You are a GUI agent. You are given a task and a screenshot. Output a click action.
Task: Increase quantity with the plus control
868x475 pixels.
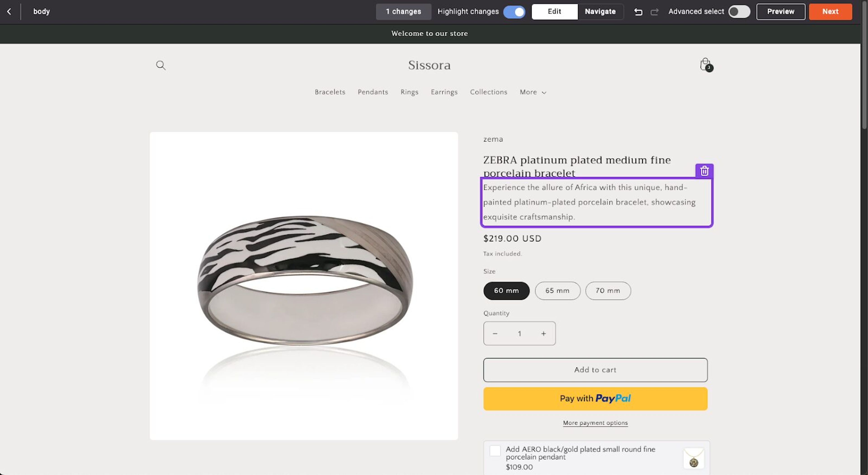(543, 334)
